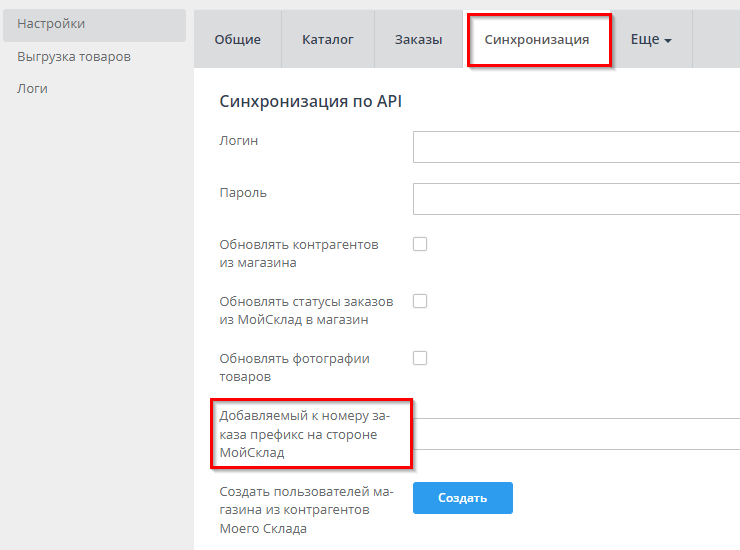
Task: Click the Обновлять контрагентов из магазина label text
Action: (299, 254)
